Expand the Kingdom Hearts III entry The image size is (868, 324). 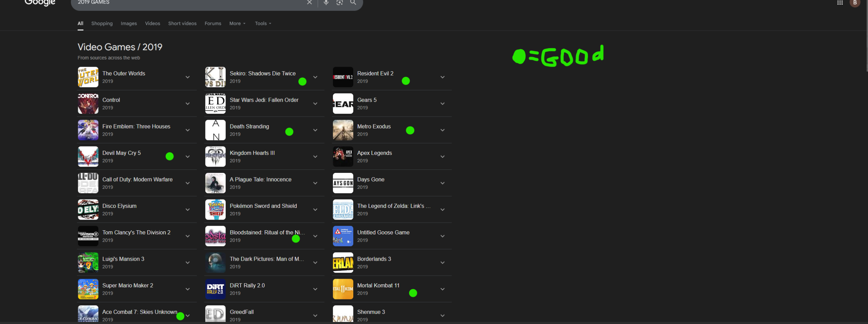coord(315,157)
